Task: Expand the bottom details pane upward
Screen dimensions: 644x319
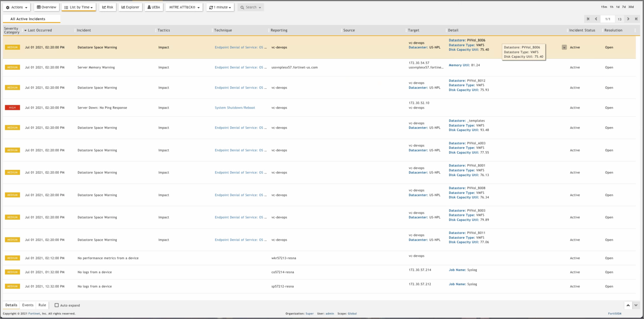Action: [x=628, y=305]
